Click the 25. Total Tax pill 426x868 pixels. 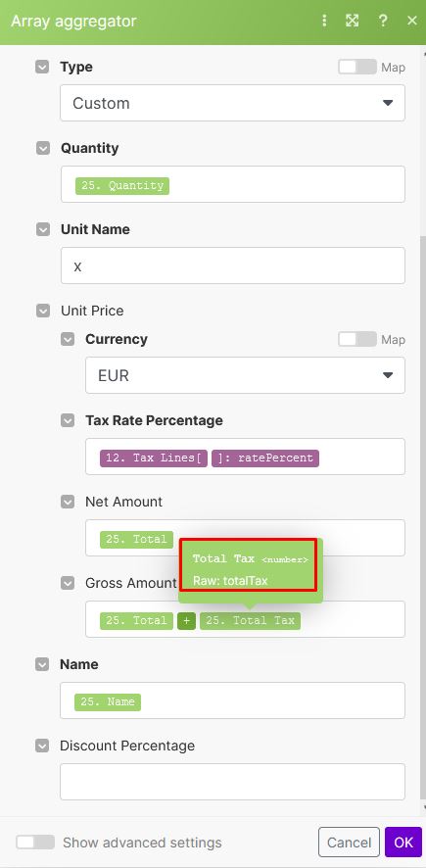pos(250,621)
